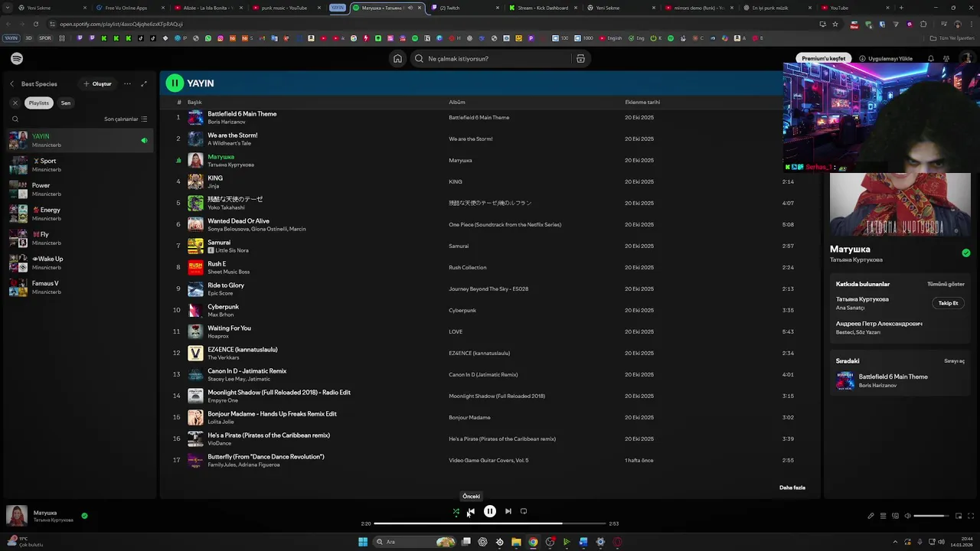Screen dimensions: 980x551
Task: Click 'Sırayı aç' to open queue
Action: click(954, 360)
